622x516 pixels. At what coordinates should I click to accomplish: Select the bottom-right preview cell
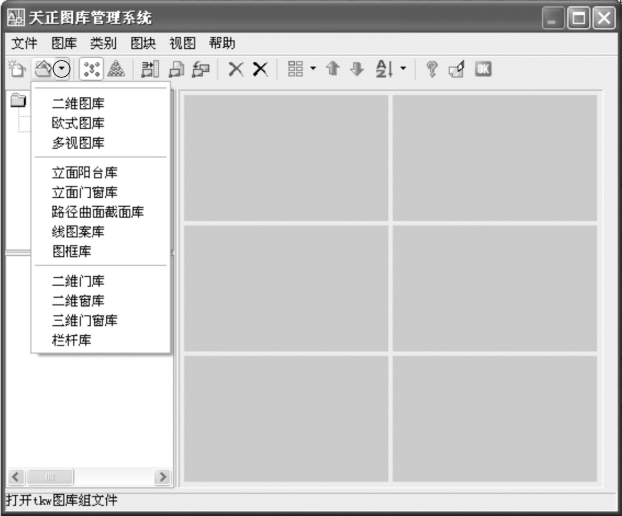[495, 419]
